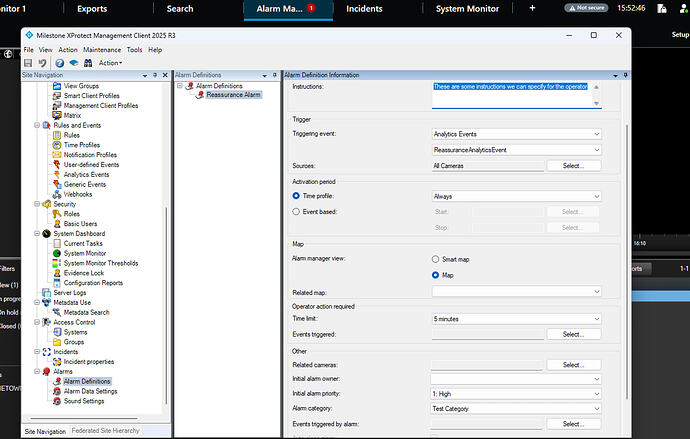Click Select for Events triggered by alarm

[573, 424]
